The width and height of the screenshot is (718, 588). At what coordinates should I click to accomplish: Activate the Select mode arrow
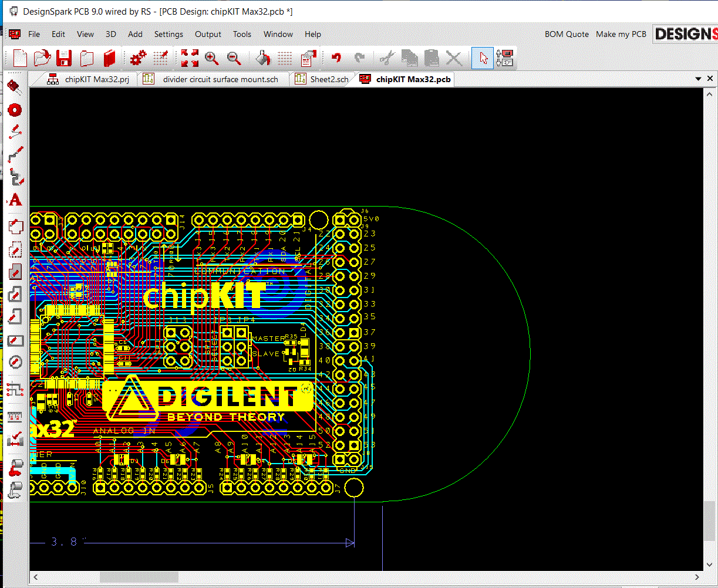483,58
